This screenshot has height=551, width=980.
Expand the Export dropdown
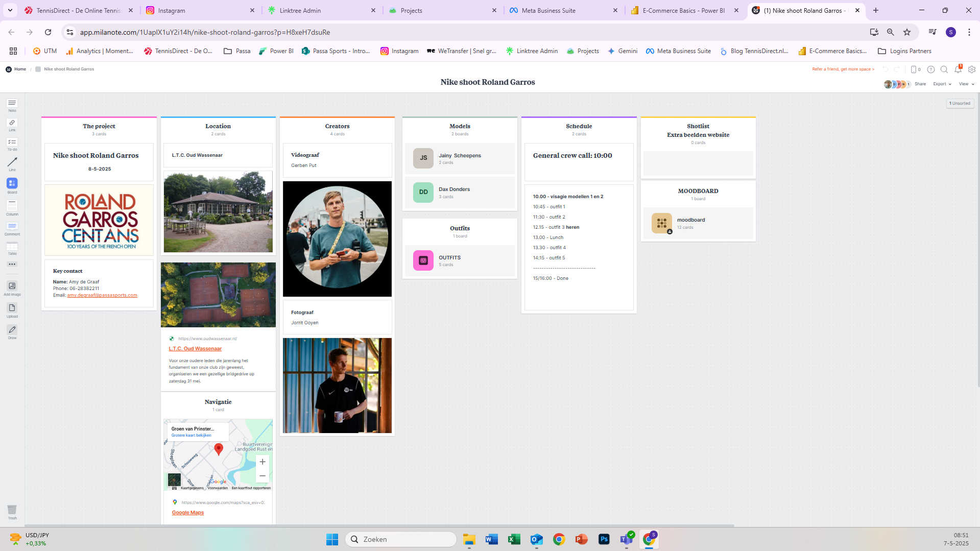point(942,84)
